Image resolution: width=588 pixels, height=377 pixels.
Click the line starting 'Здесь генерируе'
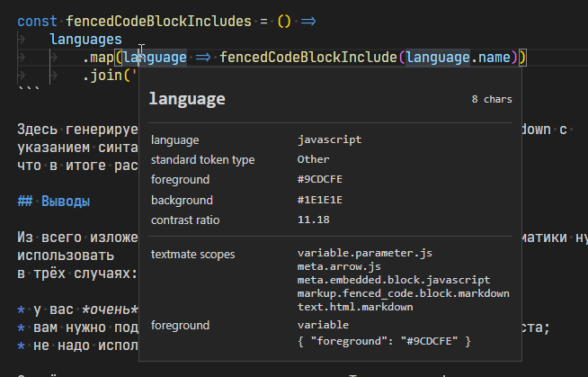tap(78, 130)
